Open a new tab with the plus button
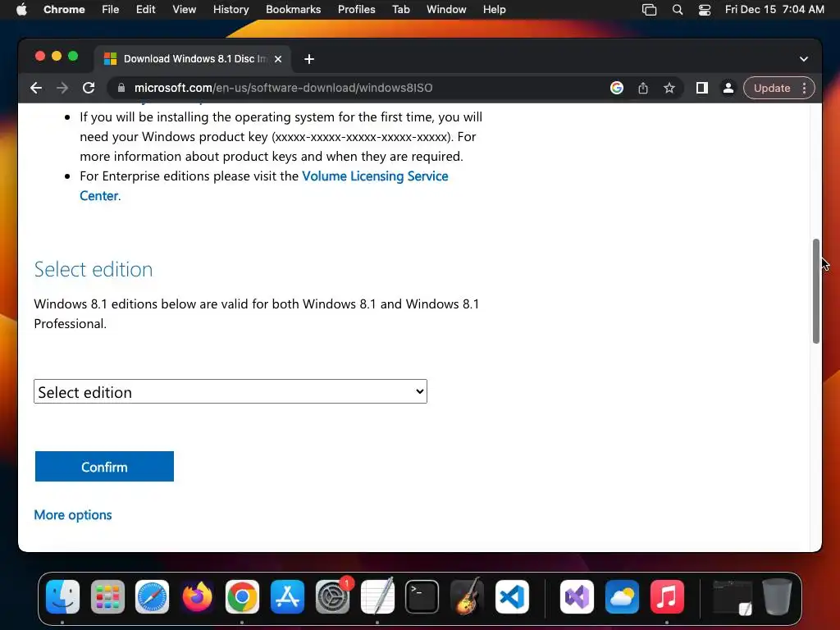This screenshot has height=630, width=840. tap(309, 59)
